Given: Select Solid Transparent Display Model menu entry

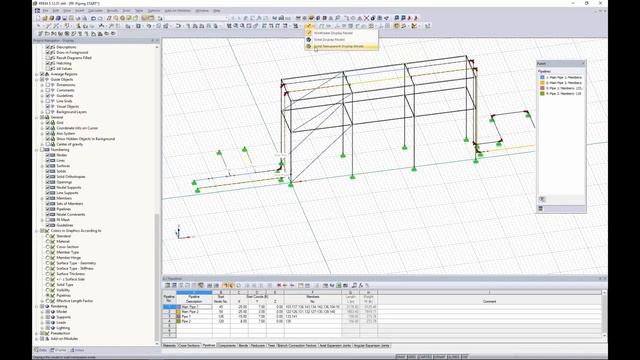Looking at the screenshot, I should point(341,47).
